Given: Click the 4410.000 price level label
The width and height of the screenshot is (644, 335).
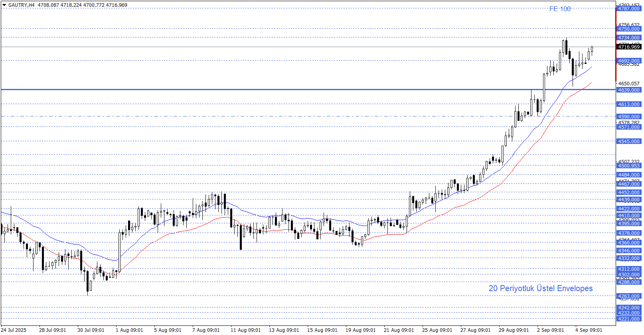Looking at the screenshot, I should click(629, 216).
